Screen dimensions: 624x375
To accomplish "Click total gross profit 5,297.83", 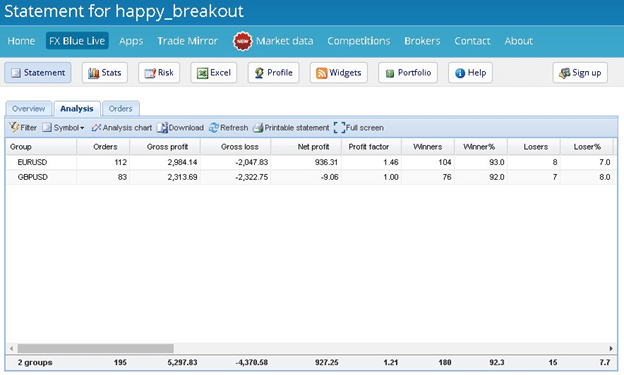I will (x=182, y=362).
